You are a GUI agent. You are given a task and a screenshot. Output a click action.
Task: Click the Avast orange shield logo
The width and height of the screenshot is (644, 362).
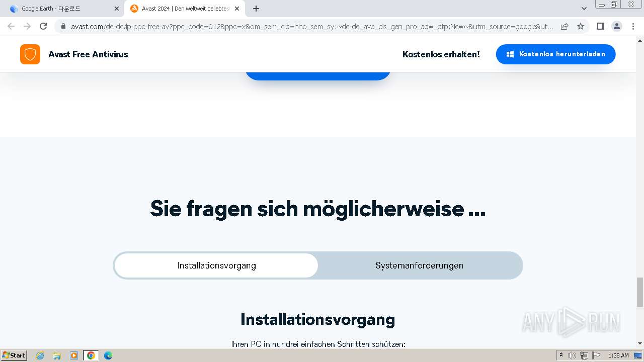coord(30,54)
